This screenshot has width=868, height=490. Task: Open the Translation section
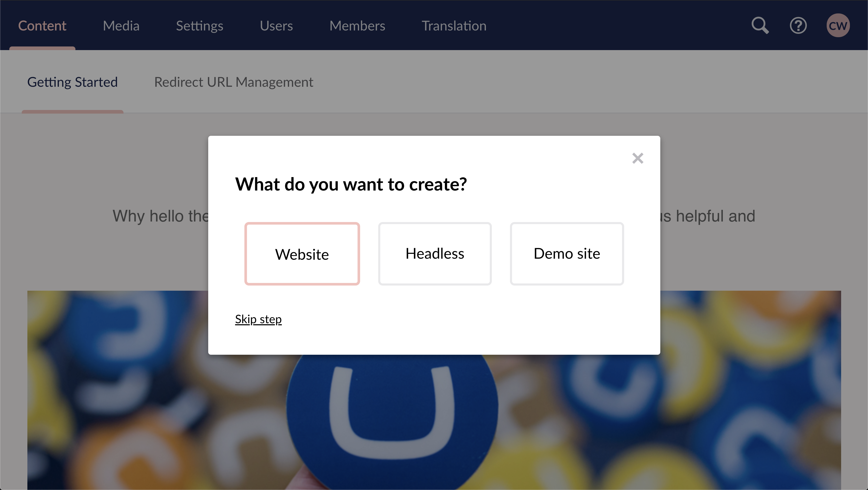(x=454, y=26)
